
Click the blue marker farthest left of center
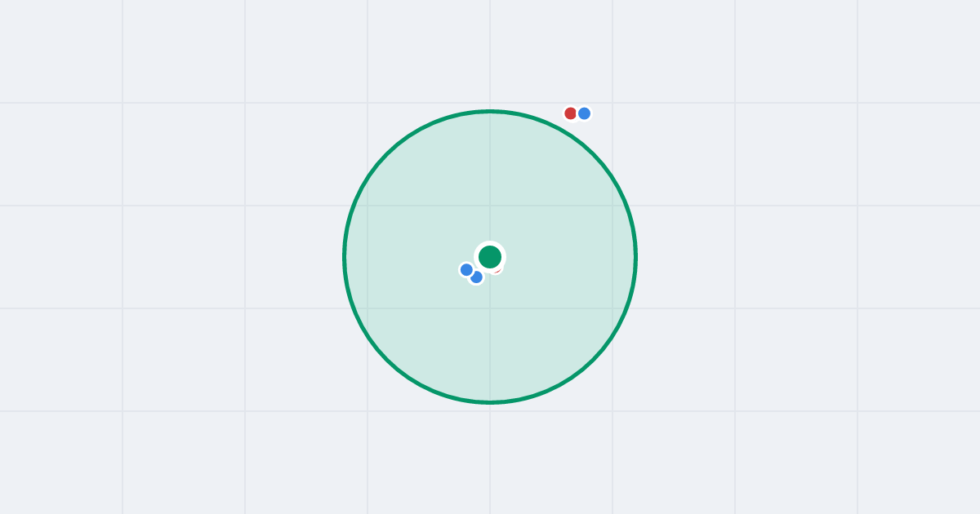(x=466, y=270)
